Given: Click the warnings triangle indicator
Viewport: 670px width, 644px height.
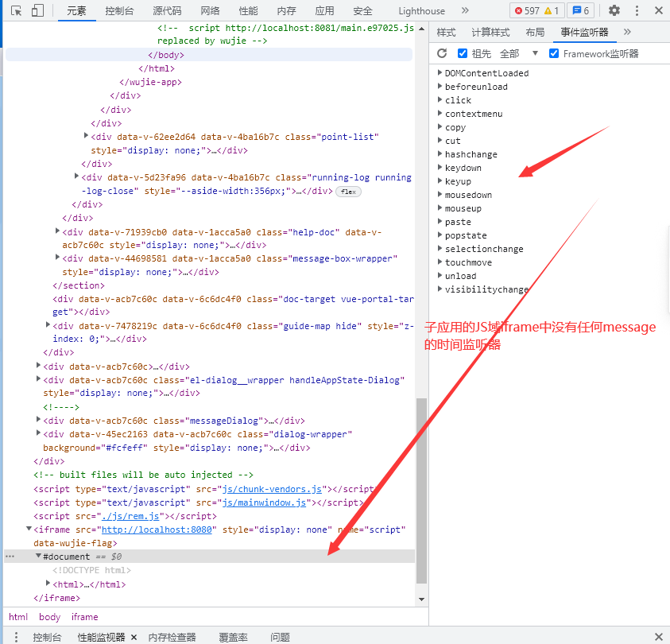Looking at the screenshot, I should (x=550, y=10).
